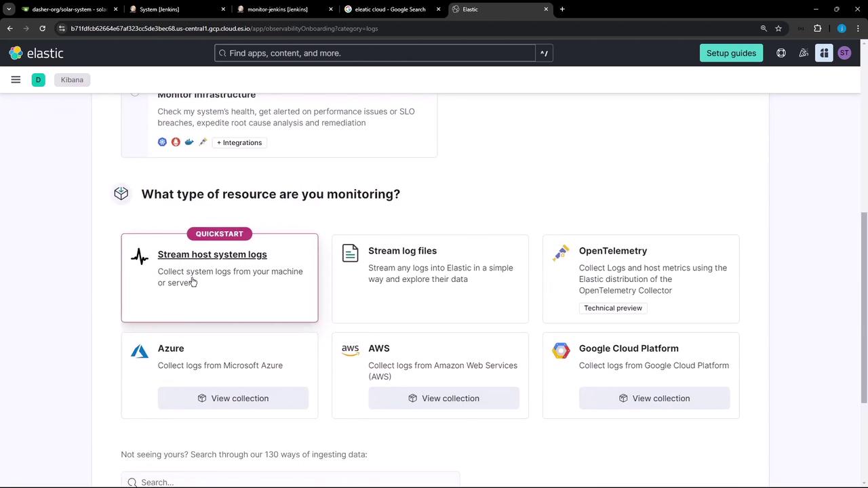Image resolution: width=868 pixels, height=488 pixels.
Task: Click the search box keyboard shortcut badge
Action: pyautogui.click(x=544, y=53)
